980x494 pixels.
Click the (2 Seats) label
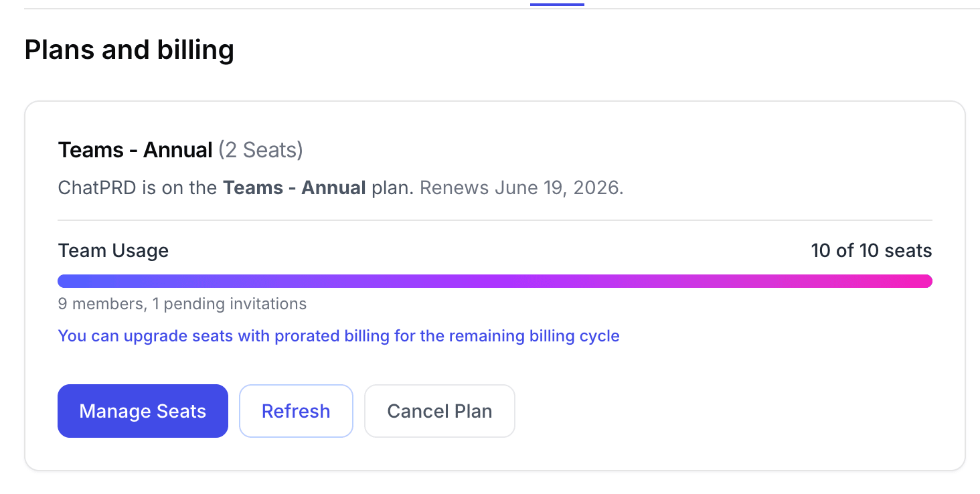coord(260,150)
